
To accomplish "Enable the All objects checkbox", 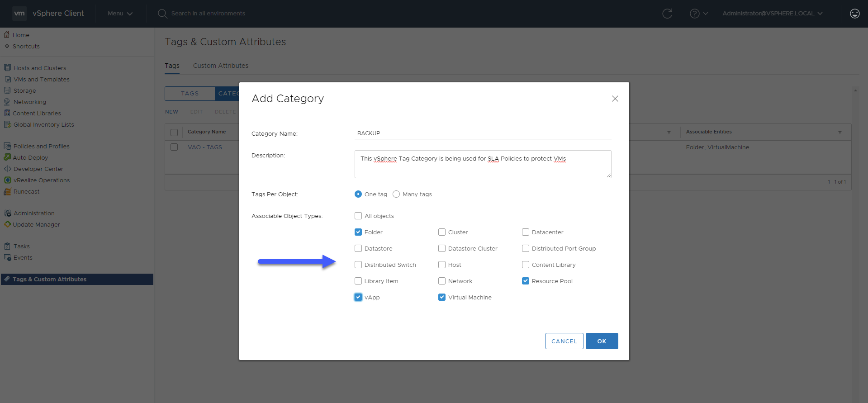I will click(358, 216).
